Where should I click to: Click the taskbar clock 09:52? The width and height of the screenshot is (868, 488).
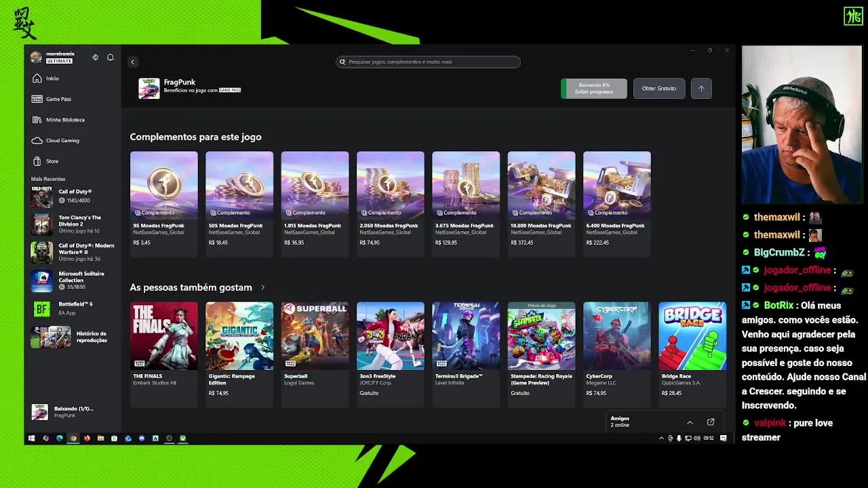tap(709, 439)
